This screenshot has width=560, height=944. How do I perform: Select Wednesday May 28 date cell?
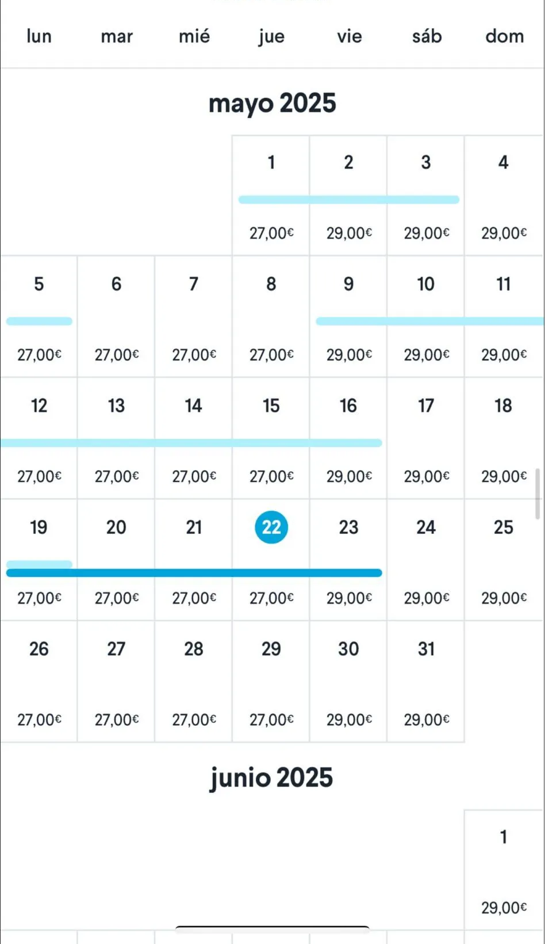coord(194,682)
